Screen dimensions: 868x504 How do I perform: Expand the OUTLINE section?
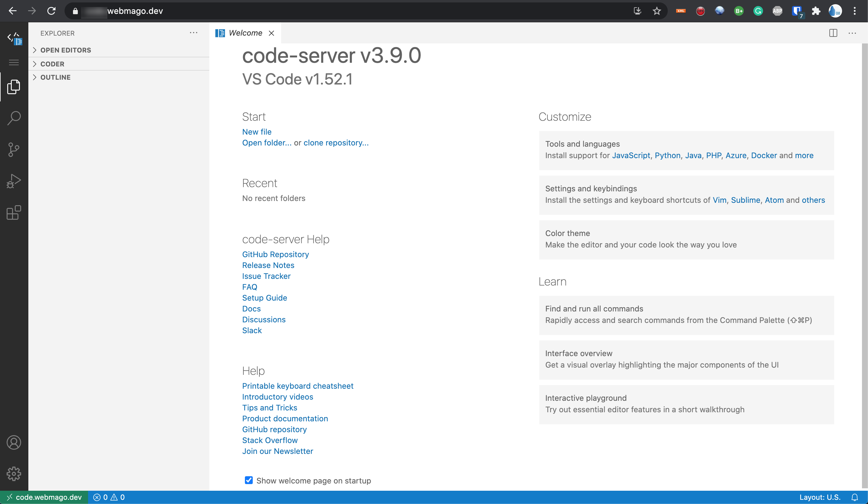pos(56,77)
